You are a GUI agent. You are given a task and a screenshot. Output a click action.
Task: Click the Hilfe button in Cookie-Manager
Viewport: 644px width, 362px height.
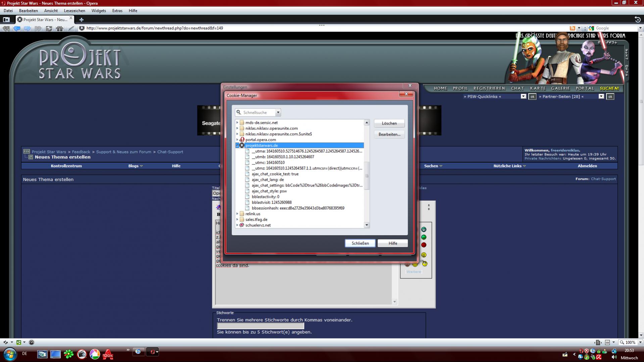pos(393,244)
